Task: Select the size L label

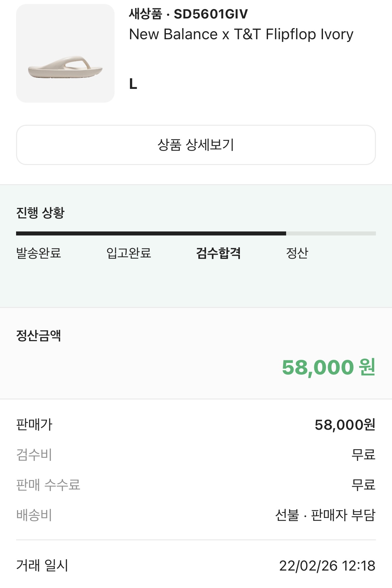Action: [x=133, y=84]
